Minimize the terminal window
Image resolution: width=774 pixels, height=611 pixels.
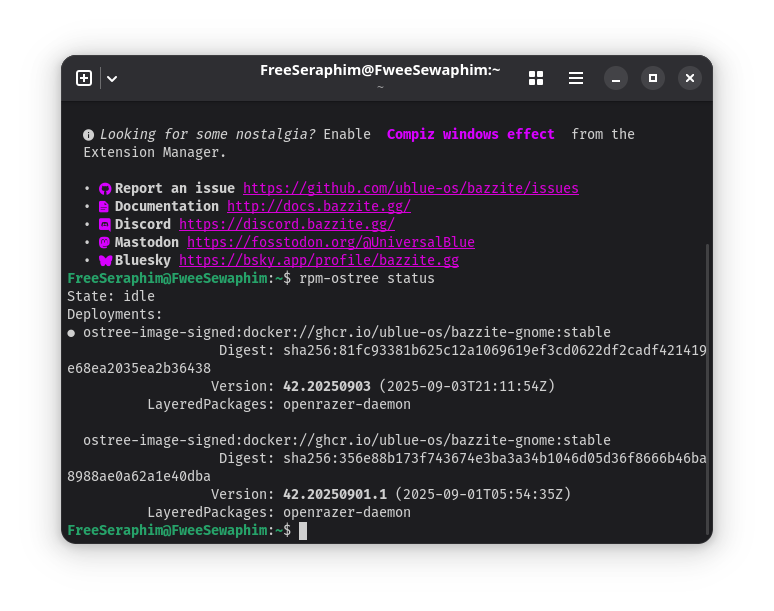pos(616,78)
